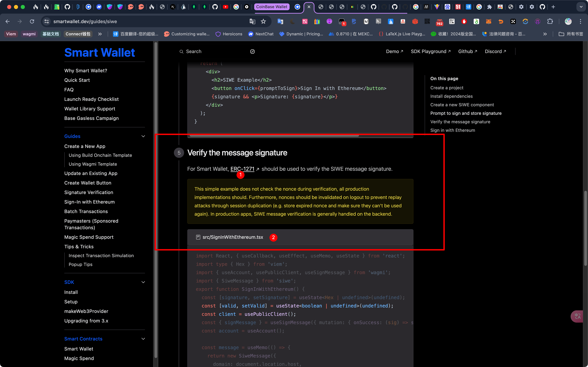Screen dimensions: 588x367
Task: Open the red mail extension showing 762
Action: (439, 22)
